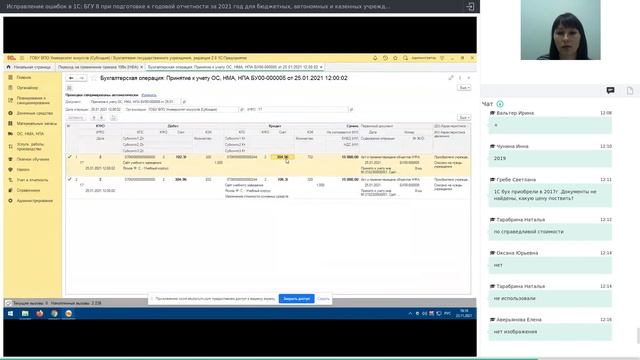The height and width of the screenshot is (360, 640).
Task: Toggle the checkmark of entry row 2
Action: (69, 179)
